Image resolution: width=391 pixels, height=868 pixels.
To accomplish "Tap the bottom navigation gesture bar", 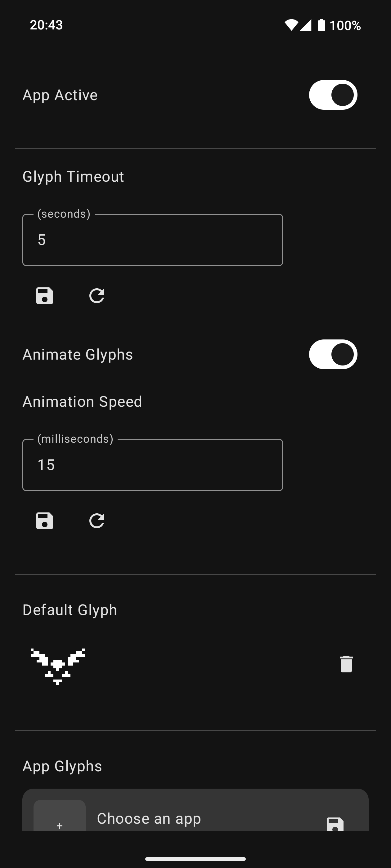I will click(x=195, y=859).
